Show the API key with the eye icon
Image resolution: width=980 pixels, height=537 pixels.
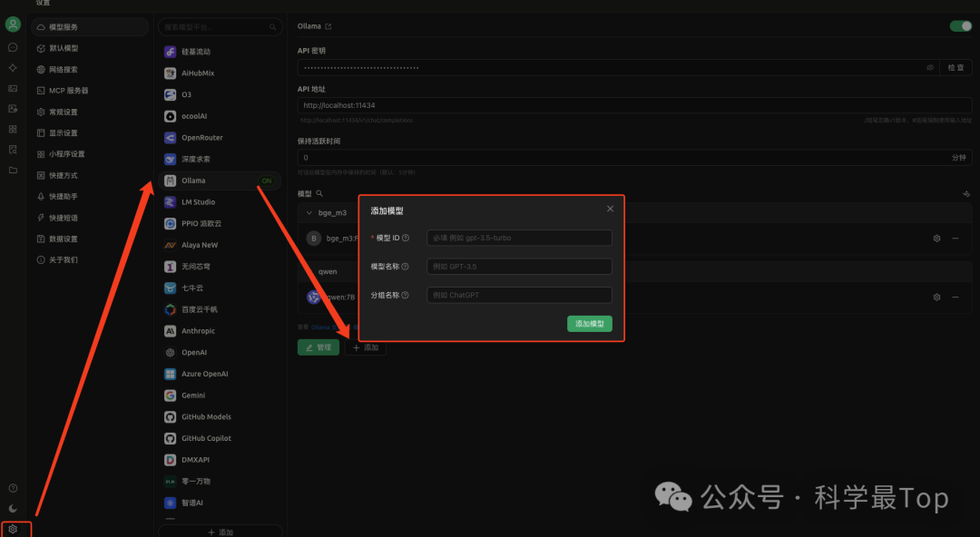coord(930,67)
